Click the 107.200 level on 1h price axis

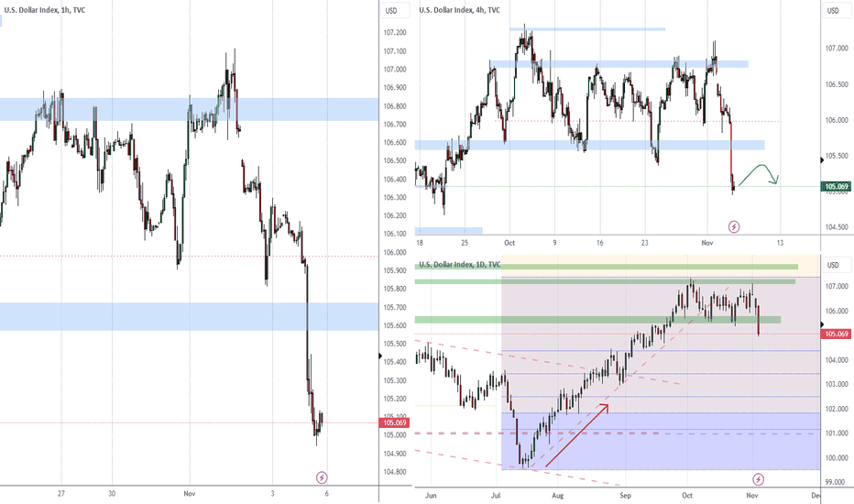pos(395,33)
